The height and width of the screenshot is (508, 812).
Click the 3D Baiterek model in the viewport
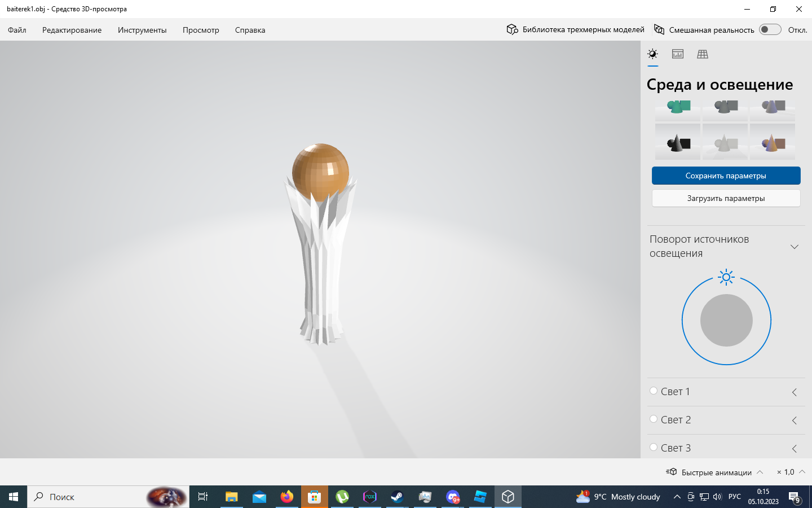point(321,244)
